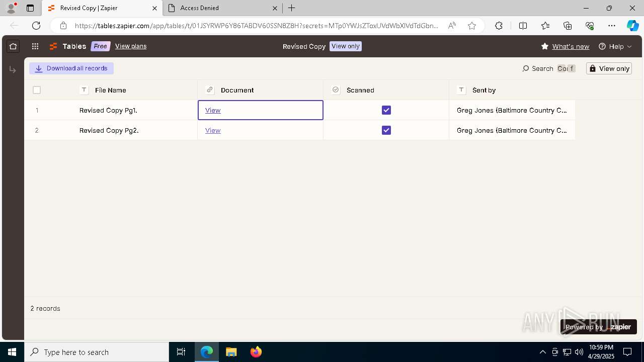Open the browser Extensions icon
Image resolution: width=644 pixels, height=362 pixels.
point(499,26)
